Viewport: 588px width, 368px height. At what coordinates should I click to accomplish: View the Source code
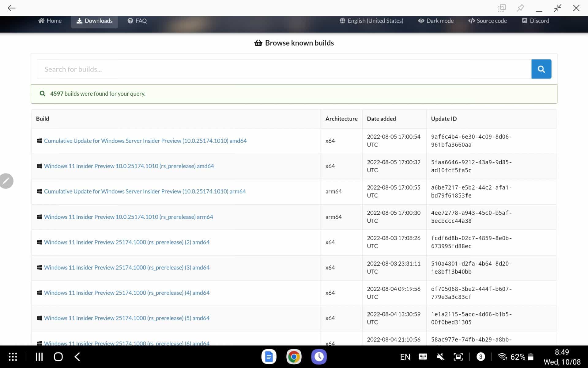click(488, 21)
